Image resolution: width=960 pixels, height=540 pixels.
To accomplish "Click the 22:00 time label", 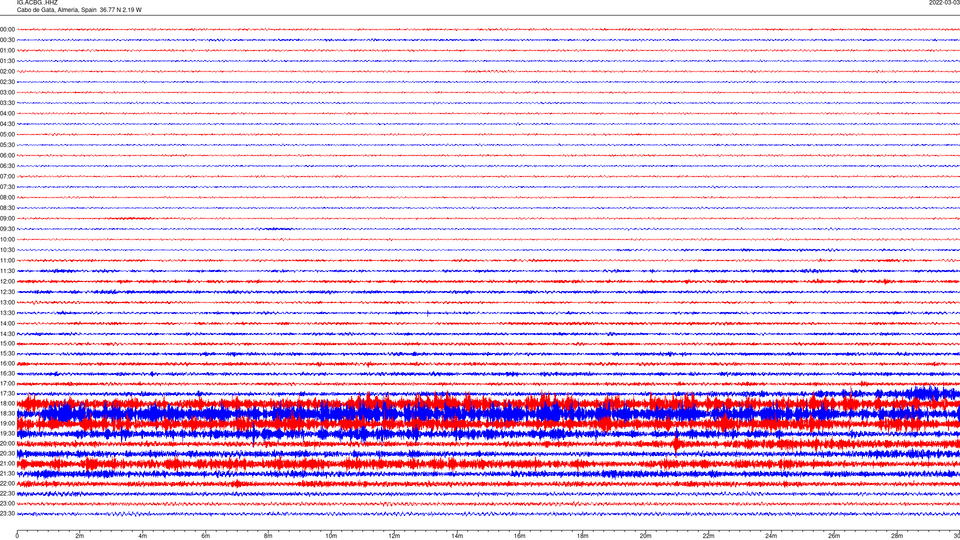I will point(7,484).
